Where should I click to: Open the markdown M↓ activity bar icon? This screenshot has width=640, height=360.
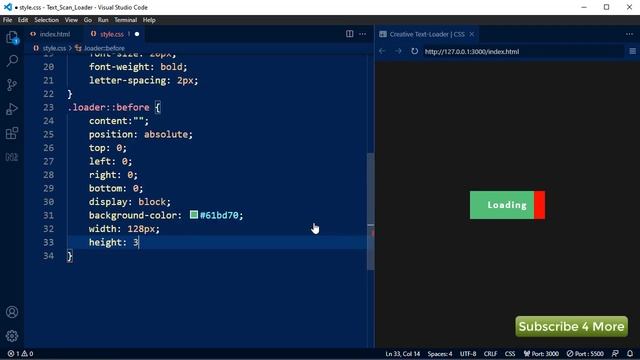point(12,157)
